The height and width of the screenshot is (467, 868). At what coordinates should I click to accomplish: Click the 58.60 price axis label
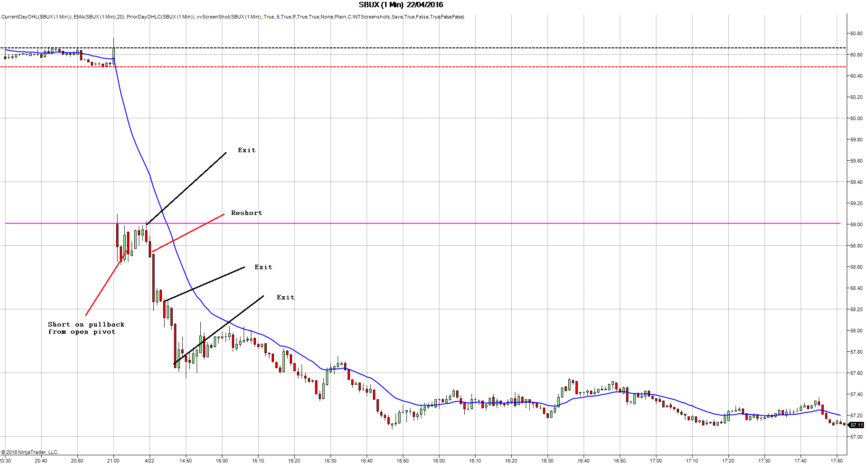[x=856, y=267]
